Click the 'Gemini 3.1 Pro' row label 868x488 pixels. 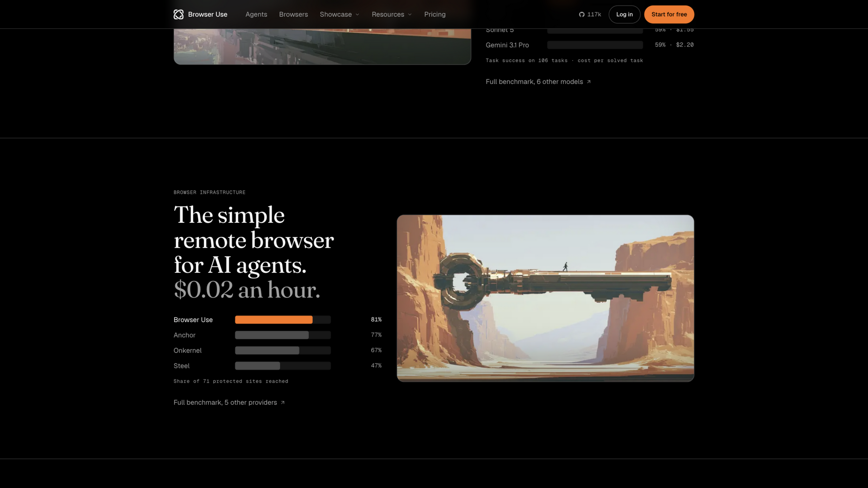point(507,45)
